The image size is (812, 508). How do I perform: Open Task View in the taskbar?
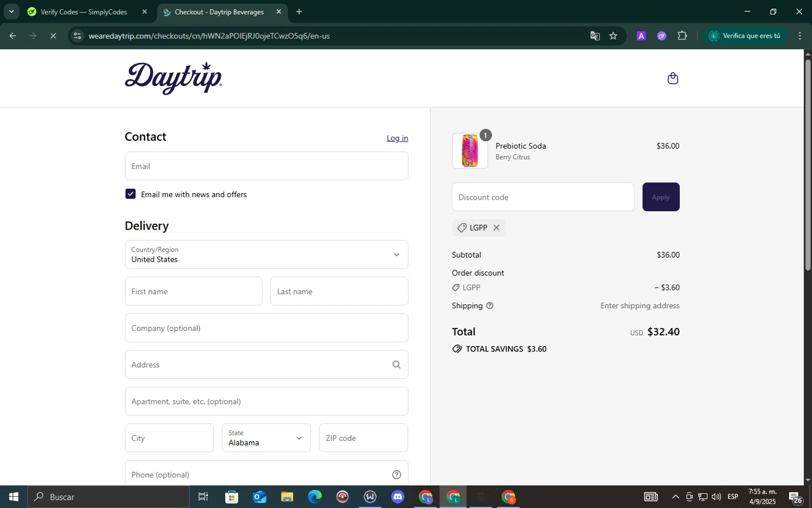(x=204, y=497)
